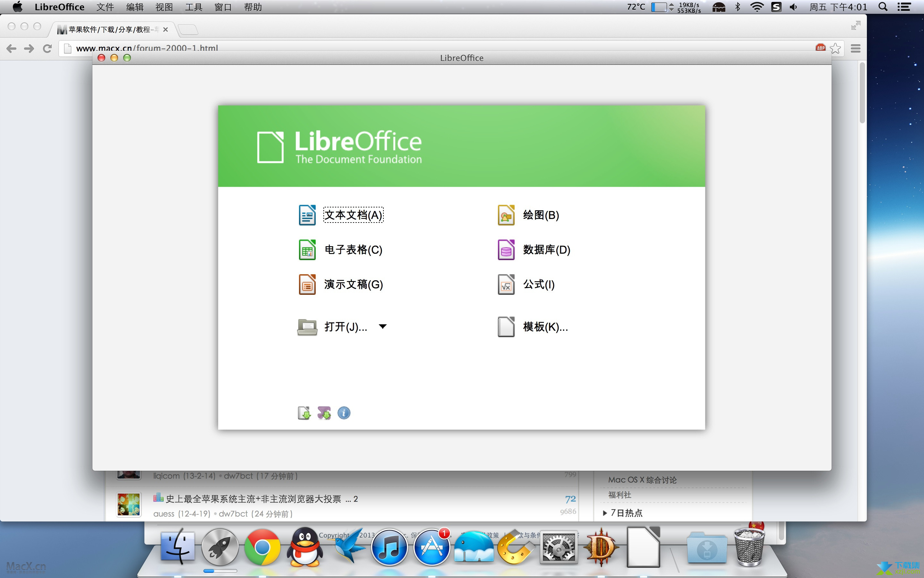Image resolution: width=924 pixels, height=578 pixels.
Task: Open the 编辑 menu
Action: coord(134,7)
